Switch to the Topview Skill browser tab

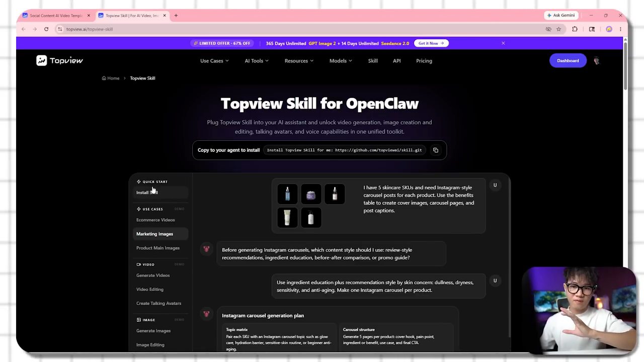pos(132,16)
